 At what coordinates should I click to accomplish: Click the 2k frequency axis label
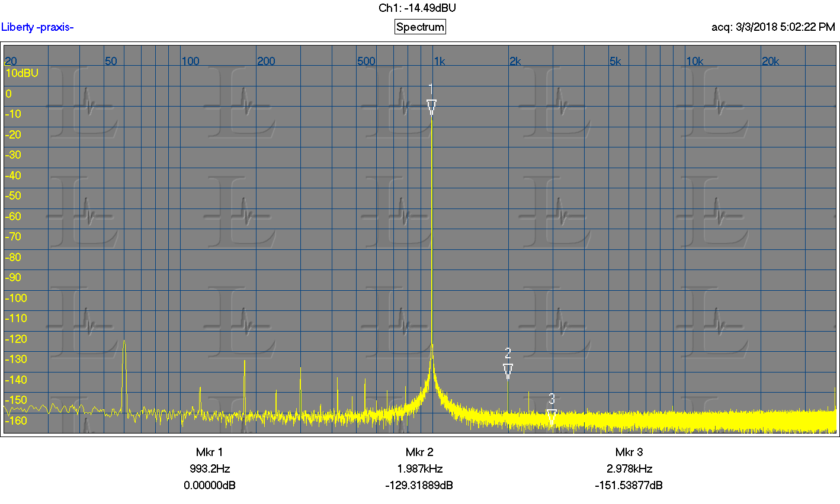(x=515, y=62)
